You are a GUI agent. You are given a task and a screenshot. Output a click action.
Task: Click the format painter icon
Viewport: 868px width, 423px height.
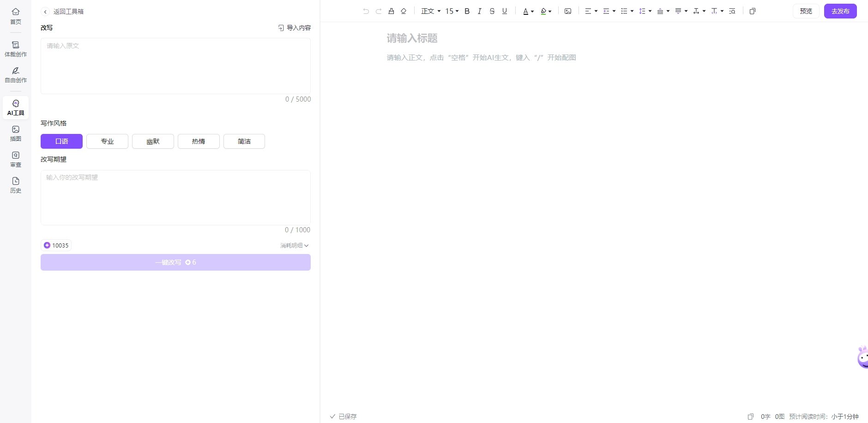point(391,11)
